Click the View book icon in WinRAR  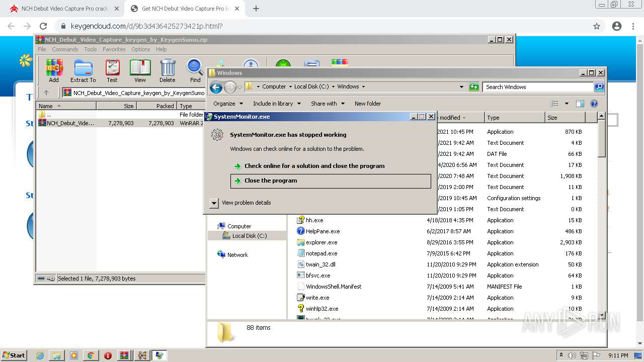tap(140, 71)
